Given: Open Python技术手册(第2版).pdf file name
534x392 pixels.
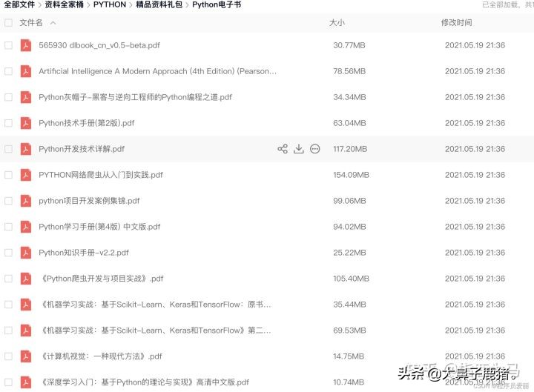Looking at the screenshot, I should coord(87,123).
